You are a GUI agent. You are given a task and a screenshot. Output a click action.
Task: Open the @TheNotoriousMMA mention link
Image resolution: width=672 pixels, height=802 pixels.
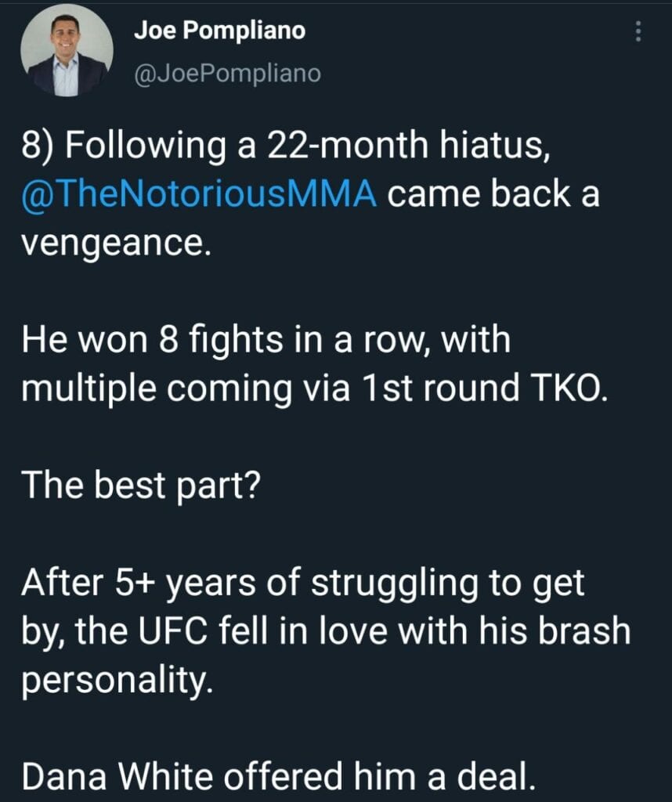[x=199, y=194]
